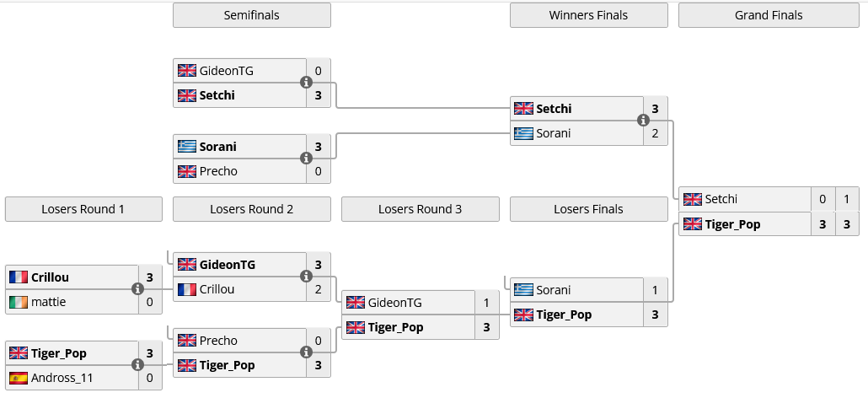Open info icon for Precho vs Tiger_Pop match
868x398 pixels.
[x=306, y=352]
